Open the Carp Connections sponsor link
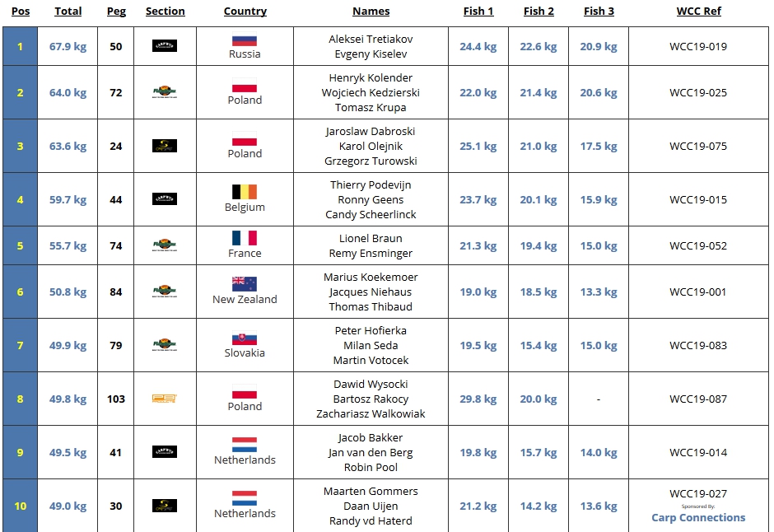 pyautogui.click(x=698, y=518)
